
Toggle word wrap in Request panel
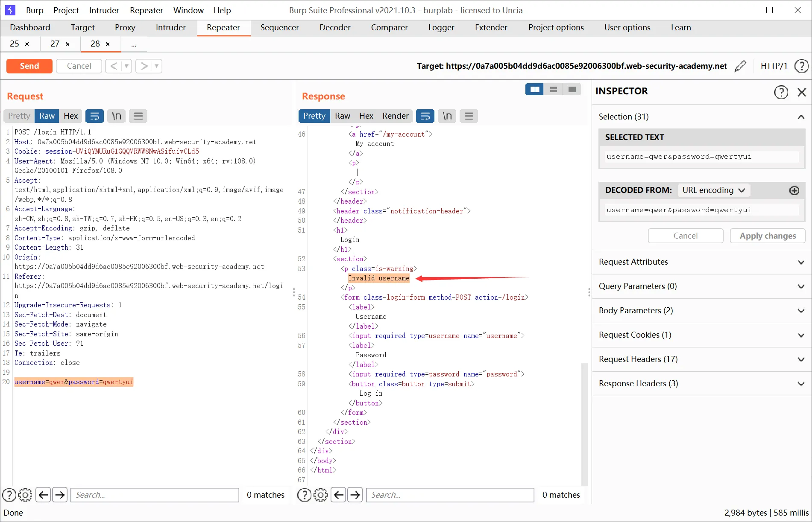point(95,116)
